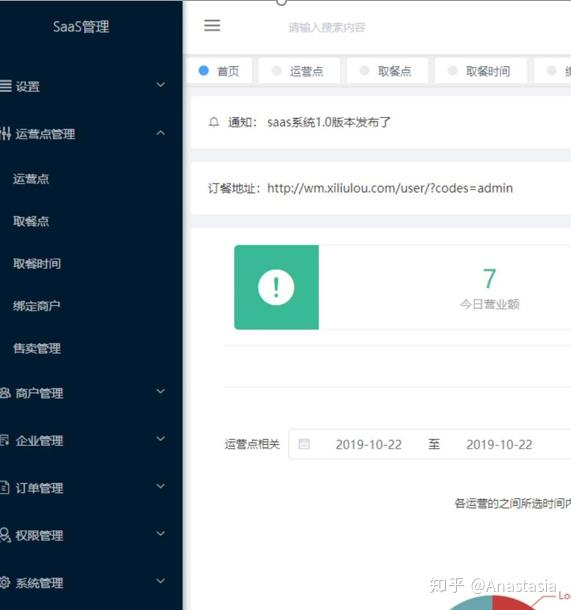Viewport: 571px width, 610px height.
Task: Click the 订单管理 document icon
Action: click(5, 487)
